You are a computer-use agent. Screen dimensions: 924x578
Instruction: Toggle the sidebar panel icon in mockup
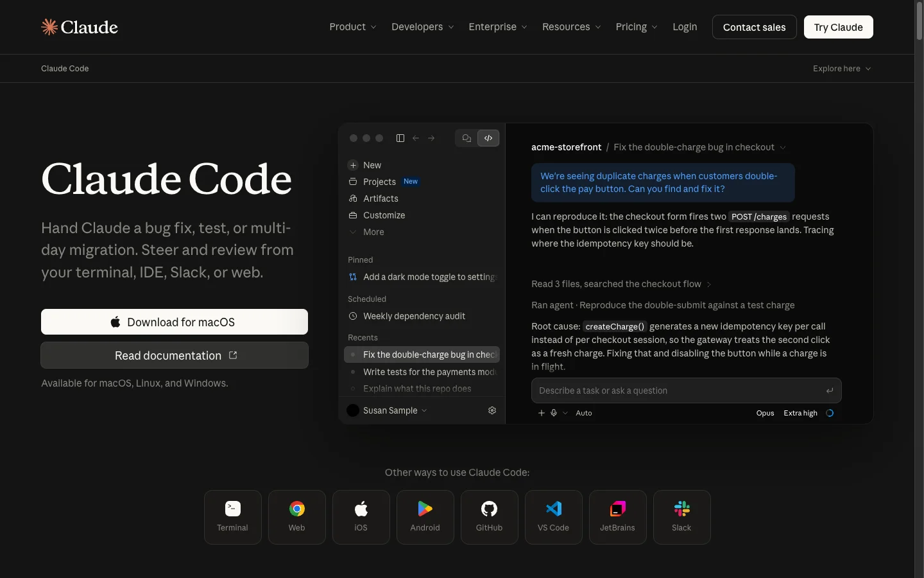tap(400, 138)
